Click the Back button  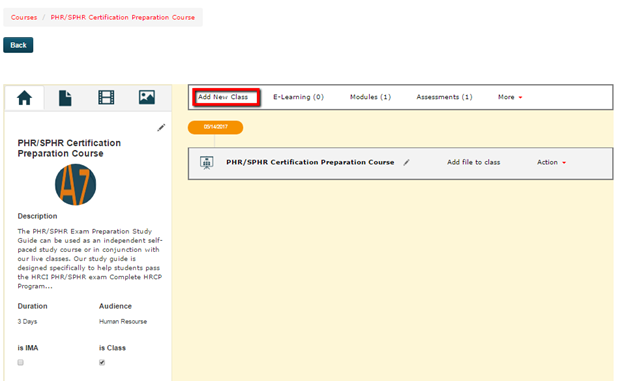pyautogui.click(x=18, y=45)
